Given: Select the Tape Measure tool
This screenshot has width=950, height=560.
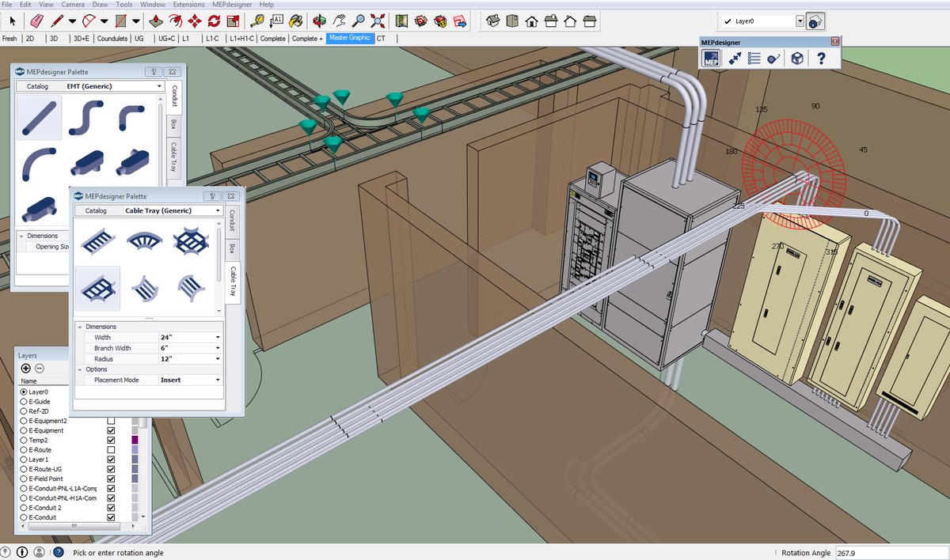Looking at the screenshot, I should tap(258, 21).
